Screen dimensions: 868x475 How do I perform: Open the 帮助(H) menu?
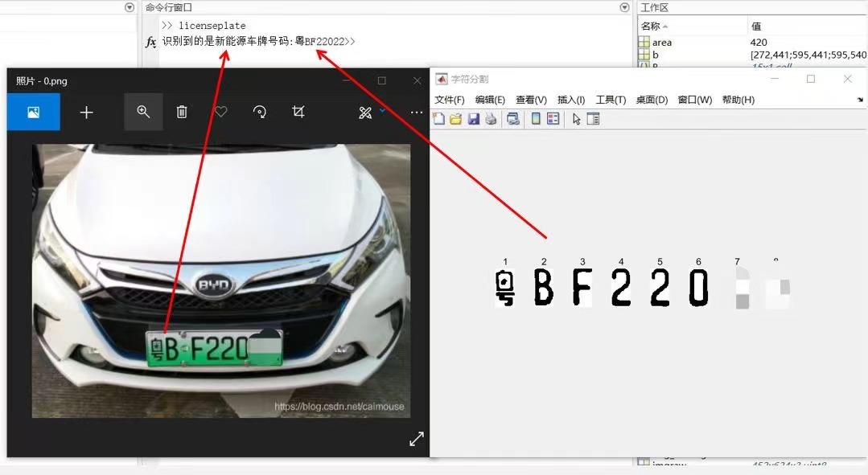pyautogui.click(x=738, y=100)
